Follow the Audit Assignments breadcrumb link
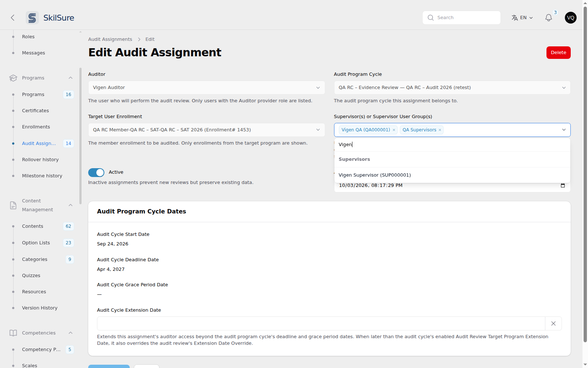The height and width of the screenshot is (368, 588). 110,39
